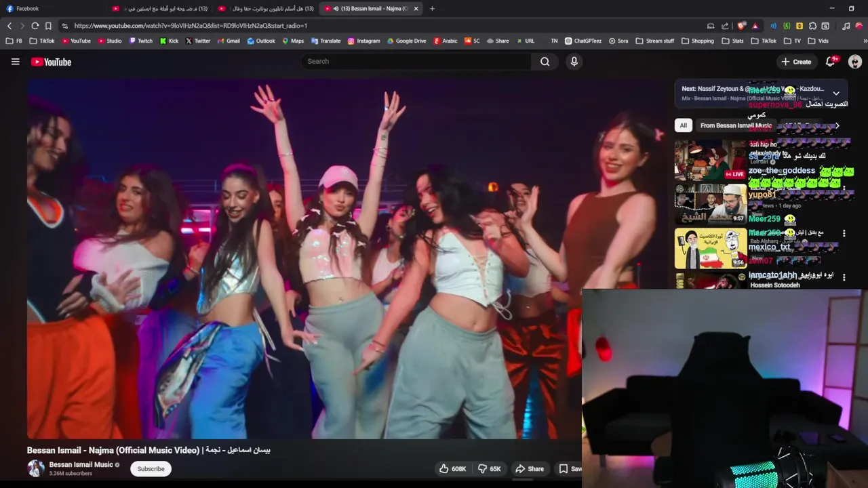Select the All filter chip
Screen dimensions: 868x488
point(683,125)
